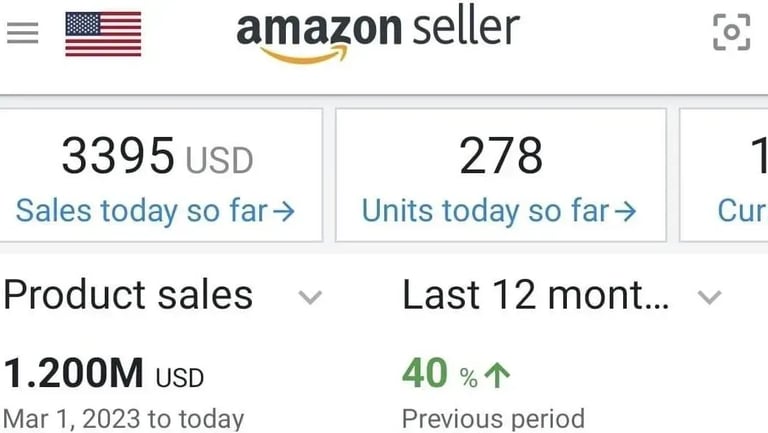This screenshot has height=433, width=768.
Task: Tap the amazon seller logo
Action: (x=378, y=33)
